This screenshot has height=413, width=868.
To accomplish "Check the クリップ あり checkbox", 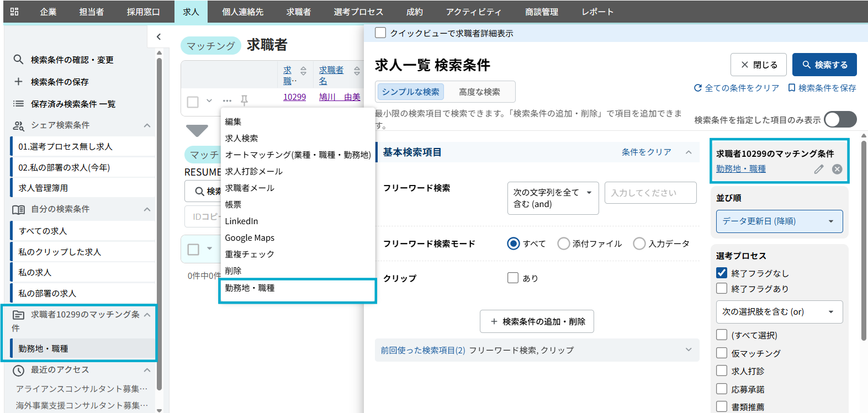I will pos(513,278).
